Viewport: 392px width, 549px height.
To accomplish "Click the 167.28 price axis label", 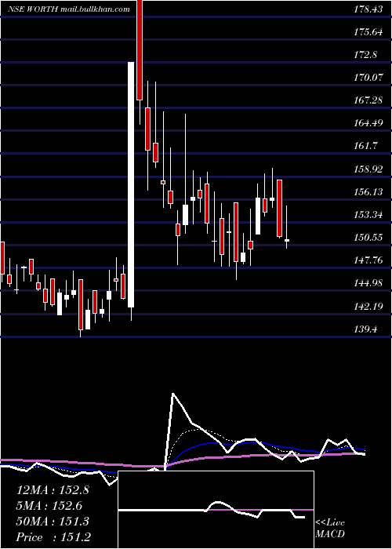I will click(368, 100).
